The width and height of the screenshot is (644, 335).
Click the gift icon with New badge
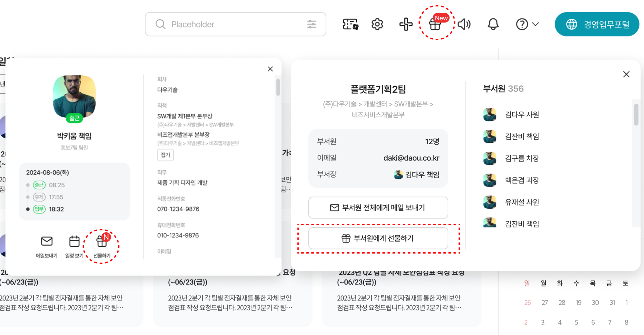[435, 24]
